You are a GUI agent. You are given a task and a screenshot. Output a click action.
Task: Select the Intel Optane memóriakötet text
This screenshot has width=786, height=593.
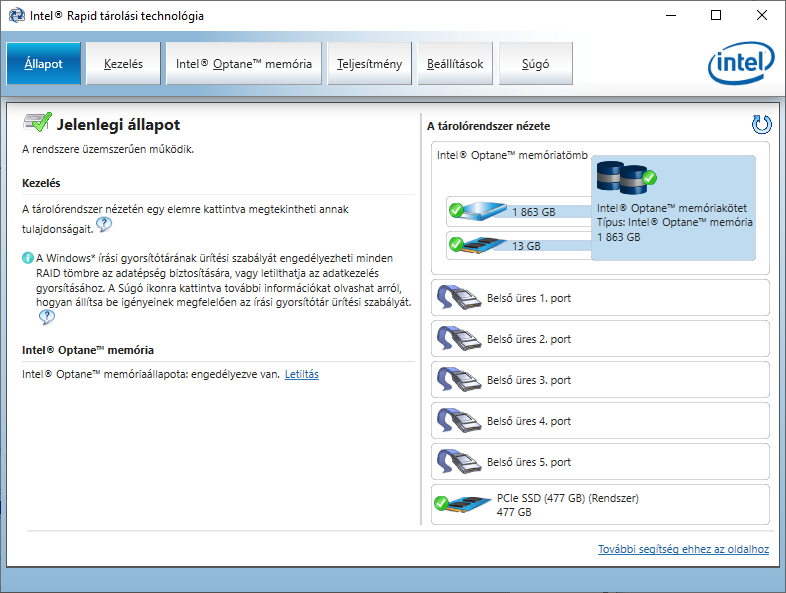[x=672, y=208]
